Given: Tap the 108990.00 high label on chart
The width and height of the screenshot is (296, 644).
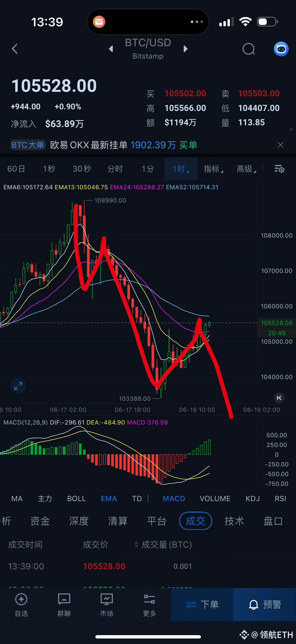Looking at the screenshot, I should [110, 201].
